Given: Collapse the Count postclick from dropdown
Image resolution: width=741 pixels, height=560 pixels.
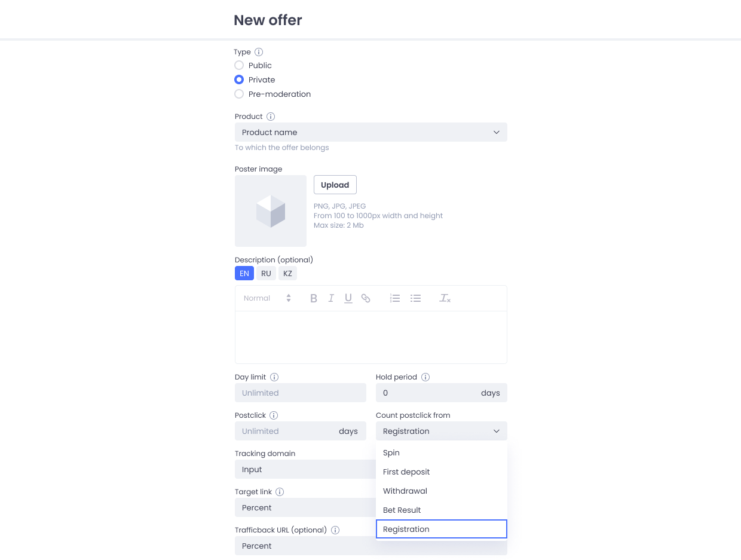Looking at the screenshot, I should 441,431.
